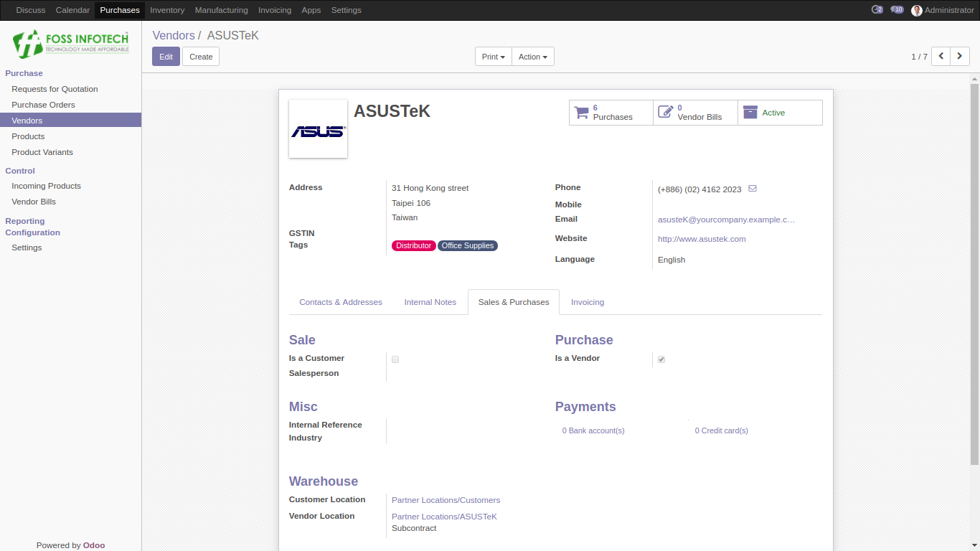
Task: Click the Active archive box icon
Action: click(x=750, y=113)
